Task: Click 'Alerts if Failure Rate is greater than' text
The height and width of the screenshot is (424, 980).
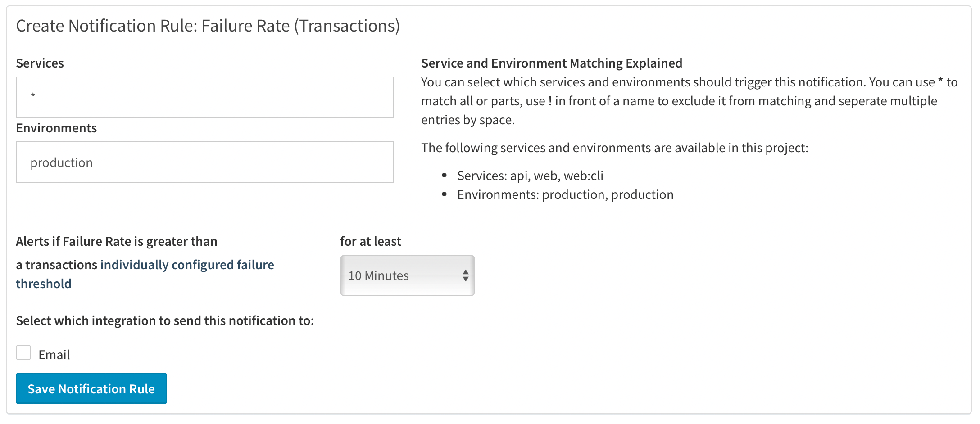Action: point(117,241)
